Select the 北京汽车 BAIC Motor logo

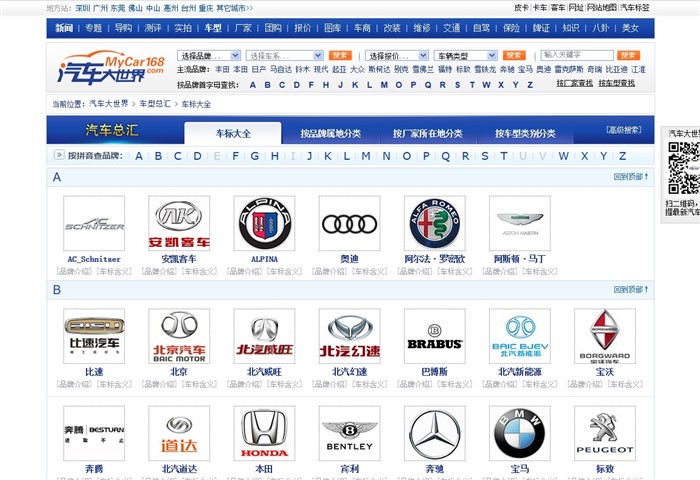pos(179,336)
